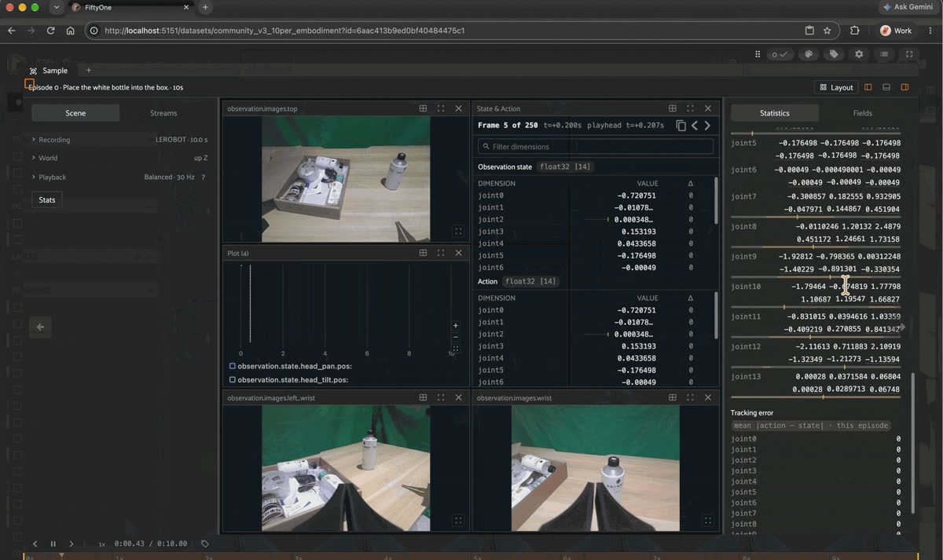Zoom out on the plot

pyautogui.click(x=456, y=337)
